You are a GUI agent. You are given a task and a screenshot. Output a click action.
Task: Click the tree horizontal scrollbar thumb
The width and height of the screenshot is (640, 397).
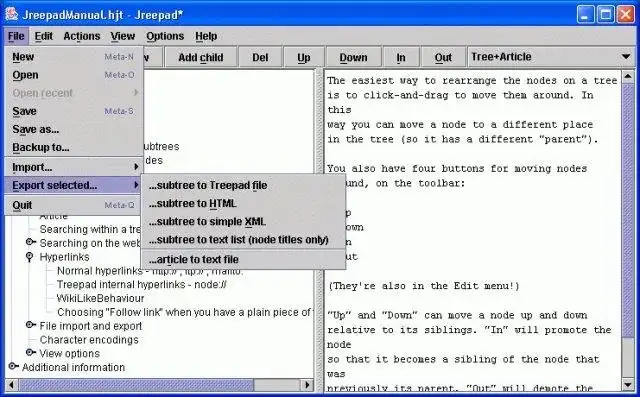click(136, 385)
